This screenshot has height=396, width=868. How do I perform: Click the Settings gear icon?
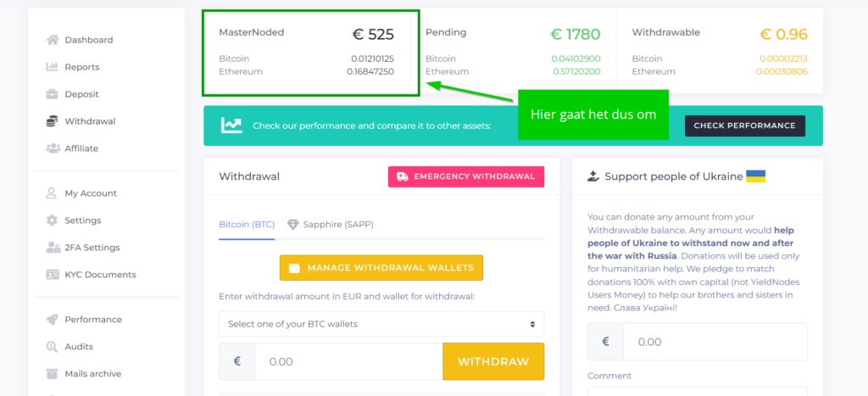[x=52, y=220]
